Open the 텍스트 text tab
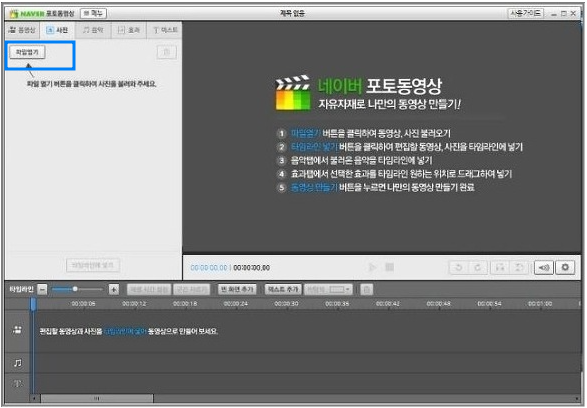The width and height of the screenshot is (587, 408). tap(165, 30)
